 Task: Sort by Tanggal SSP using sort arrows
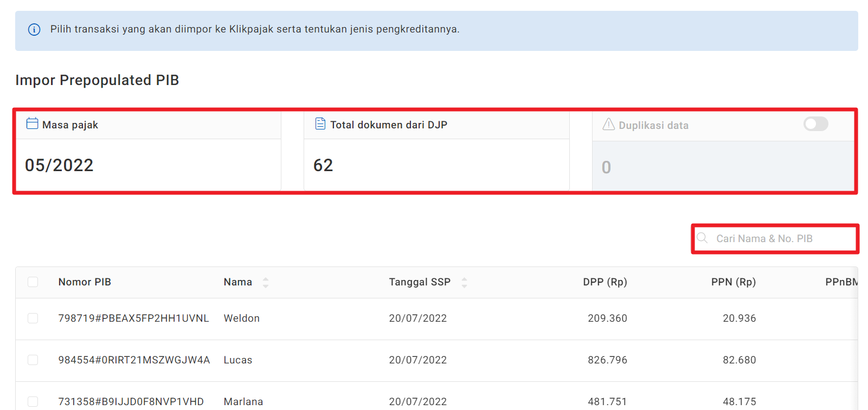click(x=464, y=282)
